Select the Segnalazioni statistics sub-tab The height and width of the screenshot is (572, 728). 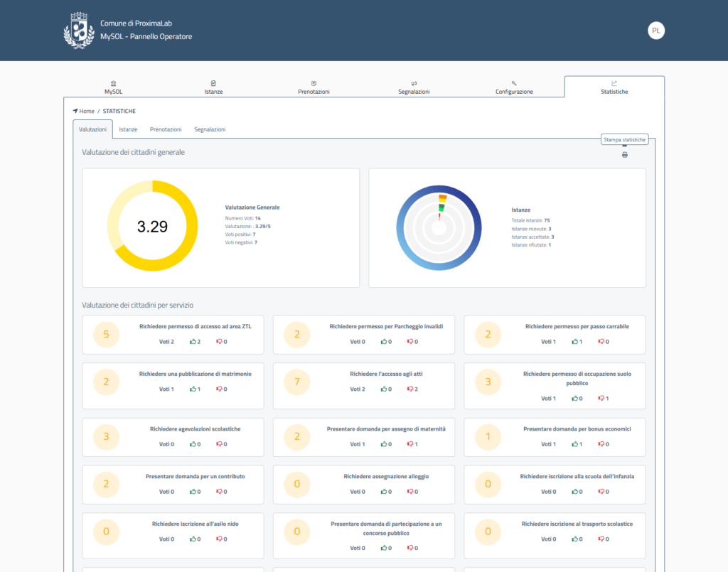click(x=210, y=129)
